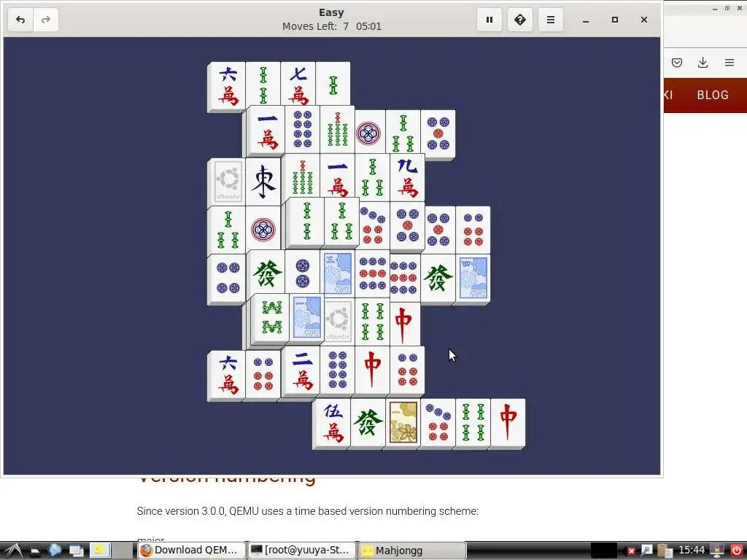Viewport: 747px width, 560px height.
Task: Select the two wan (二萬) tile
Action: tap(303, 370)
